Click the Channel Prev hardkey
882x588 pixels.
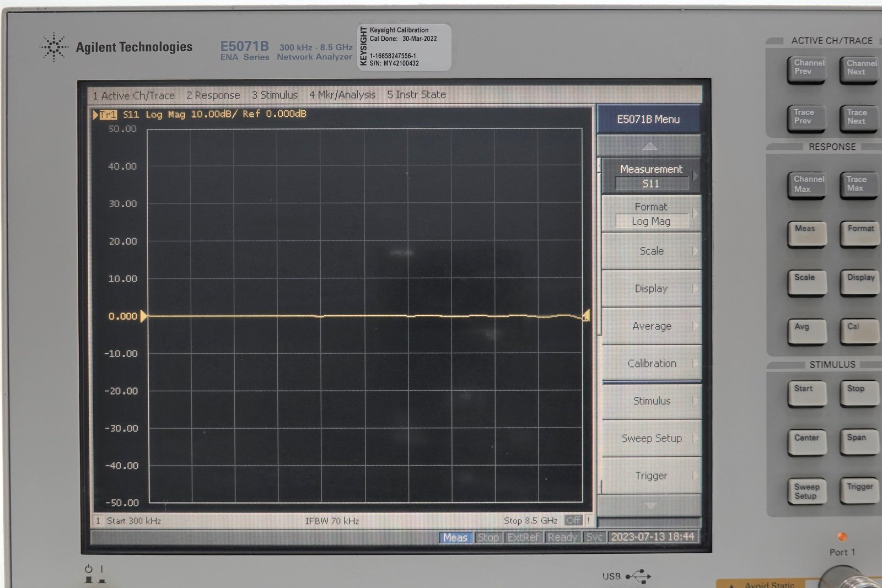click(806, 69)
